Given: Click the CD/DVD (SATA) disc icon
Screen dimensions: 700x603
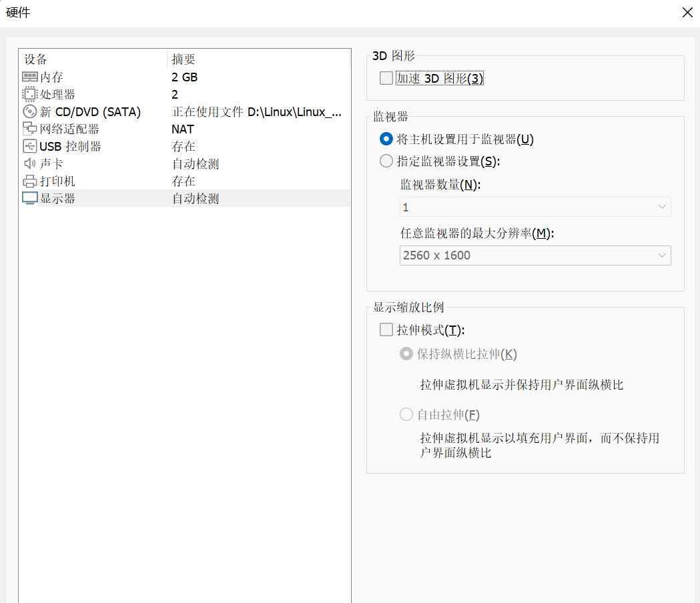Looking at the screenshot, I should pyautogui.click(x=30, y=111).
